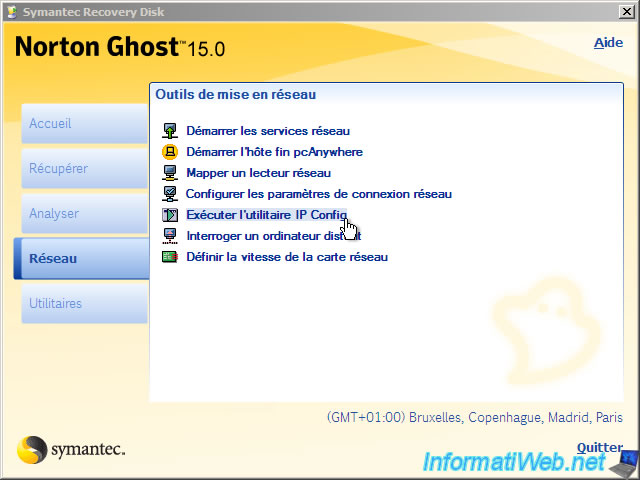Choose Mapper un lecteur réseau
This screenshot has width=640, height=480.
pos(258,173)
